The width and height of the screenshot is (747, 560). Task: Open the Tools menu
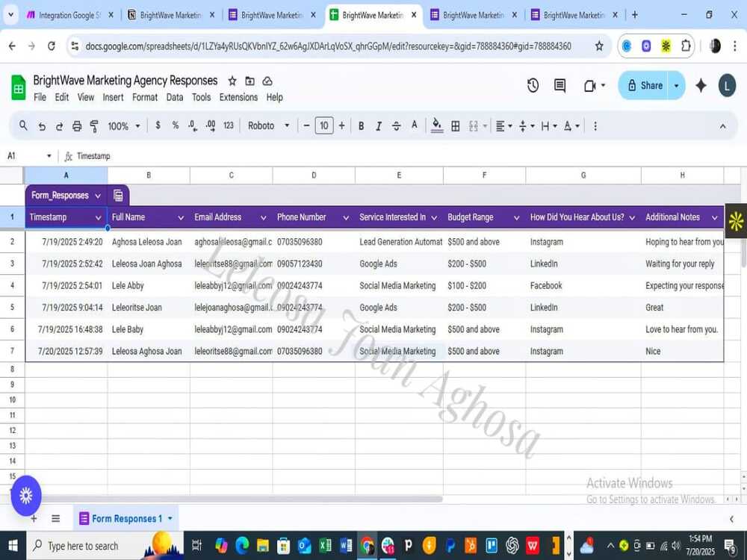[x=201, y=97]
